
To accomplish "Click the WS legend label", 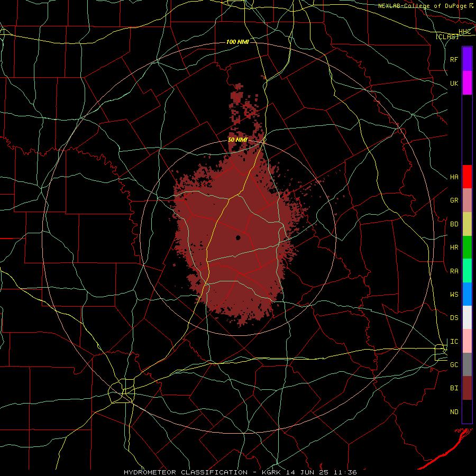I will [454, 294].
